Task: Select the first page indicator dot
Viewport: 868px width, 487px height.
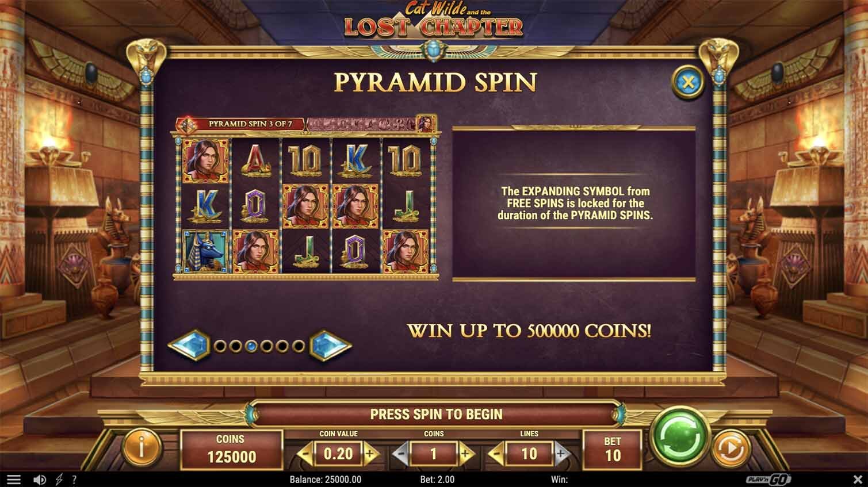Action: [220, 346]
